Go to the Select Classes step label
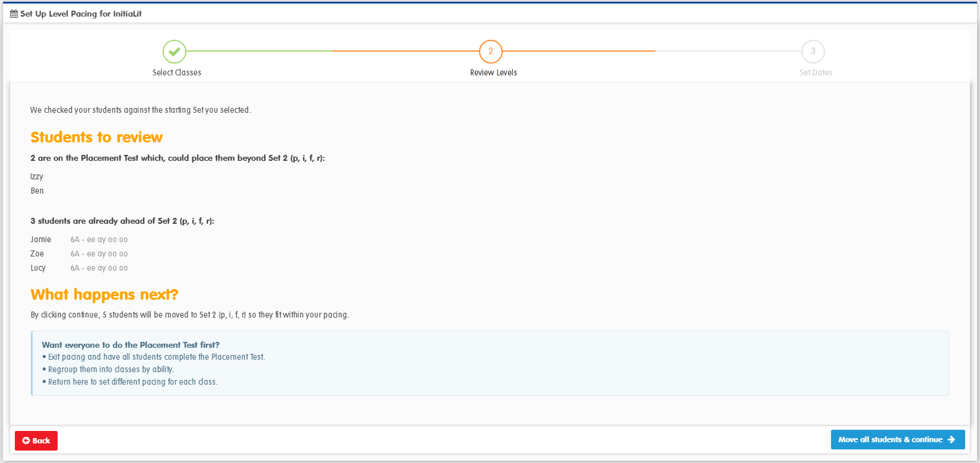 pyautogui.click(x=177, y=72)
